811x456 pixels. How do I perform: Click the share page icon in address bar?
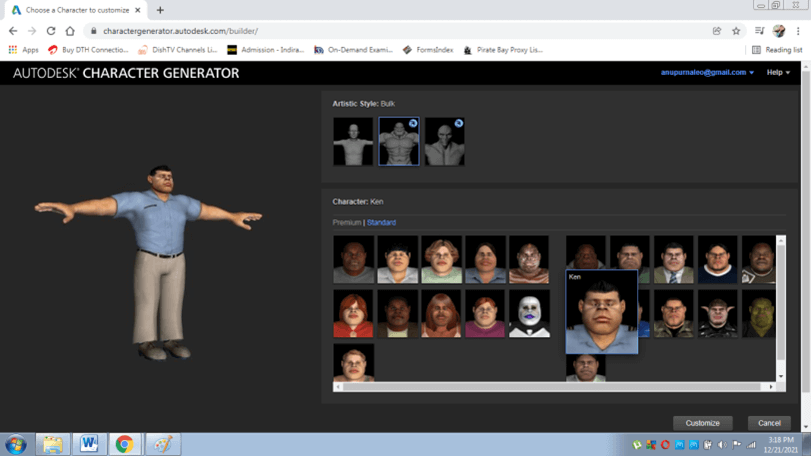pyautogui.click(x=717, y=31)
